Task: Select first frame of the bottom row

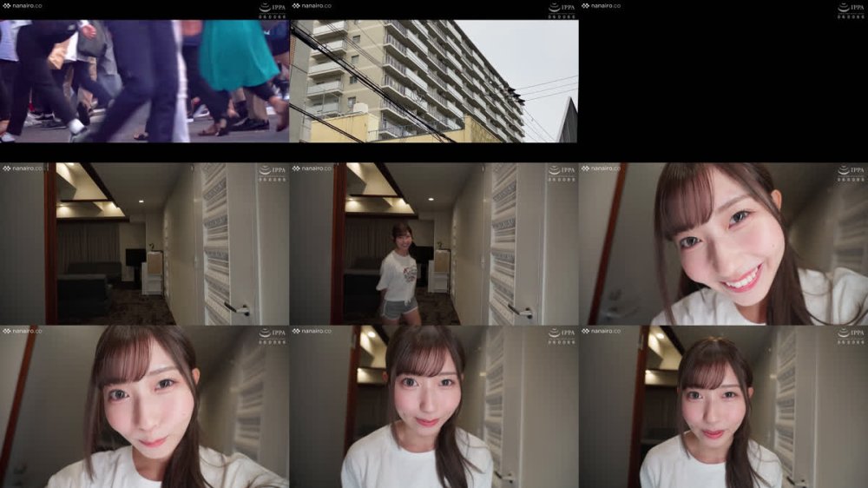Action: [144, 406]
